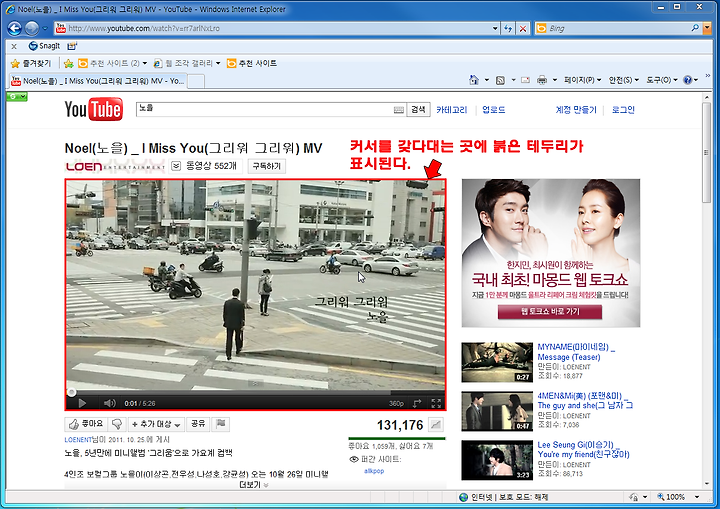Click Lee Seung Gi You're my friend title
Image resolution: width=720 pixels, height=509 pixels.
[x=583, y=450]
